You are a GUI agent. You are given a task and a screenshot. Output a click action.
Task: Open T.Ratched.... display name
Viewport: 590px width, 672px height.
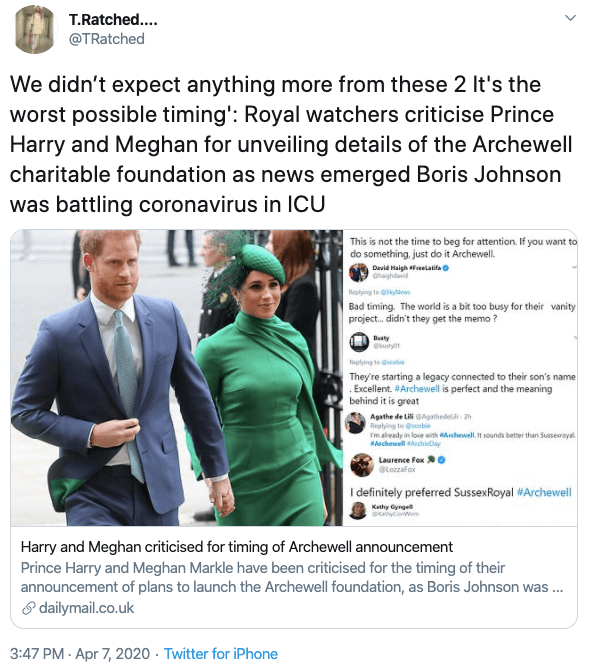click(113, 19)
